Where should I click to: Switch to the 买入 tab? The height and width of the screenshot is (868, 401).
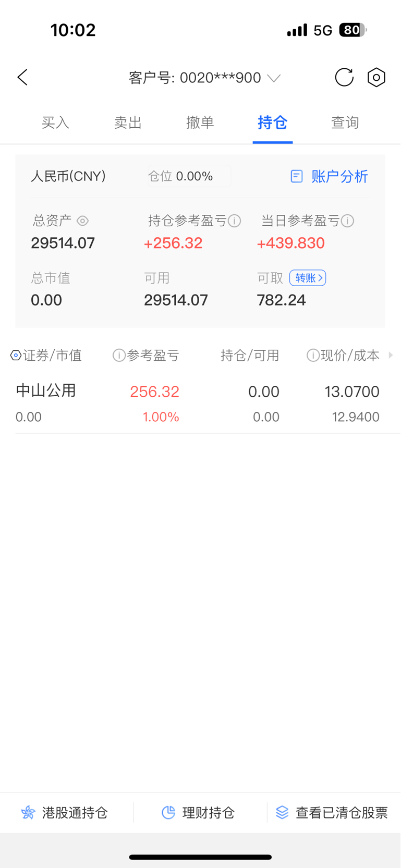[55, 123]
